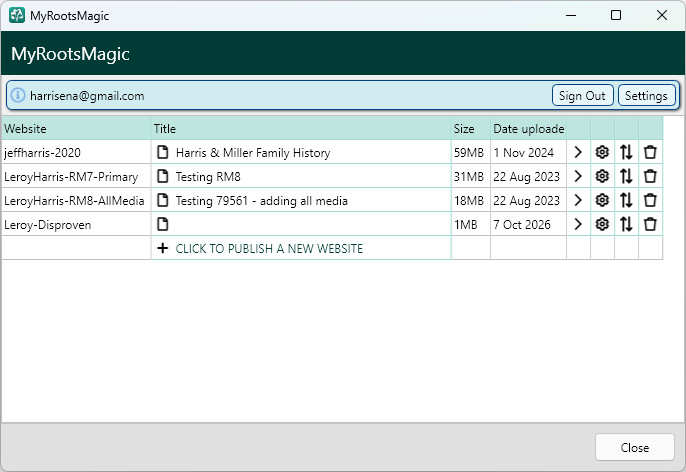
Task: Click document icon beside Testing 79561 title
Action: [x=163, y=200]
